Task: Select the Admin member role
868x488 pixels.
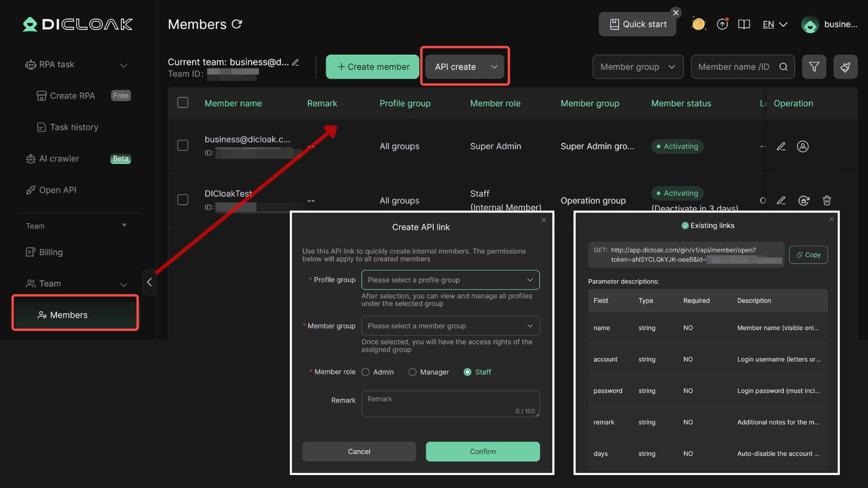Action: pos(366,372)
